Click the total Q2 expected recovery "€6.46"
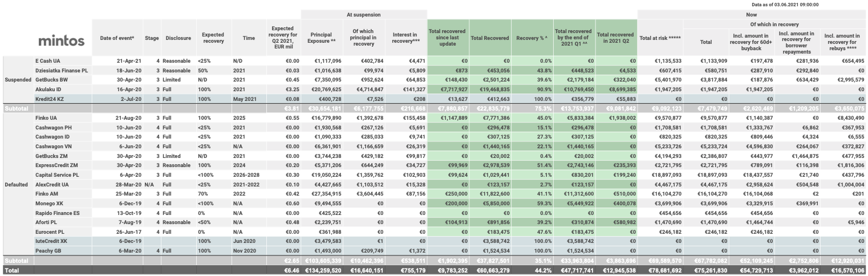The image size is (868, 276). 291,270
